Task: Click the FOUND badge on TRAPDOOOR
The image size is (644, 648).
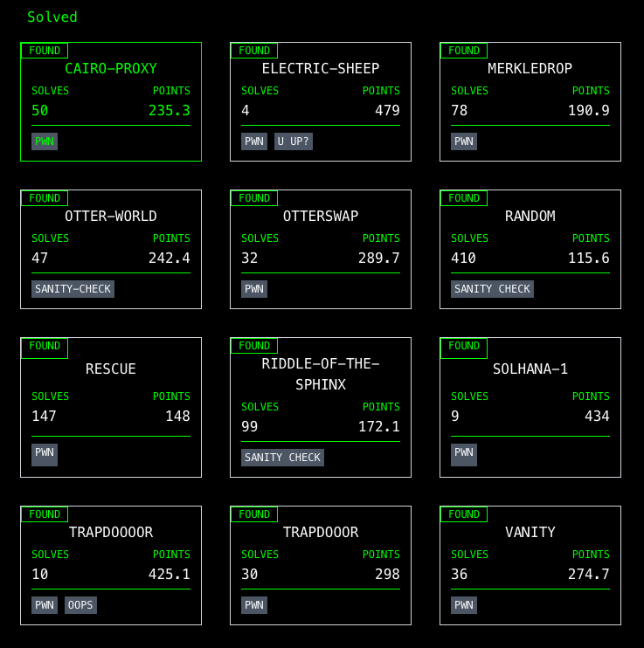Action: 254,514
